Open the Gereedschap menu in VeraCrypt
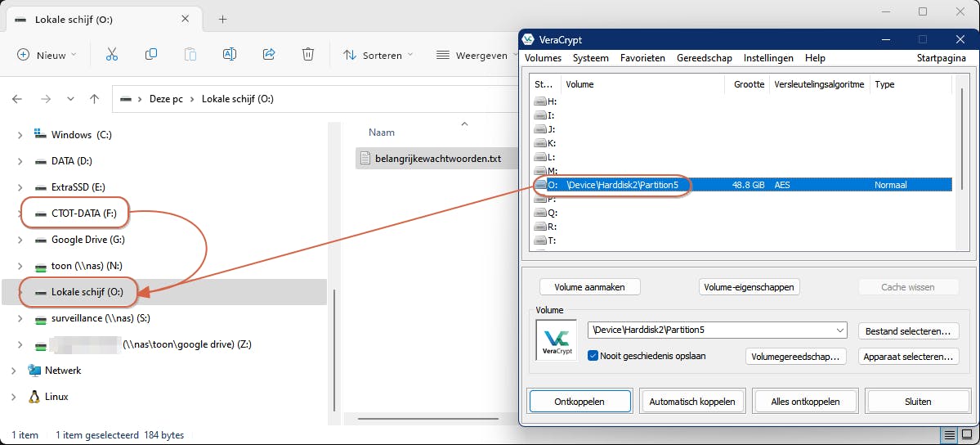This screenshot has height=445, width=980. (x=705, y=58)
